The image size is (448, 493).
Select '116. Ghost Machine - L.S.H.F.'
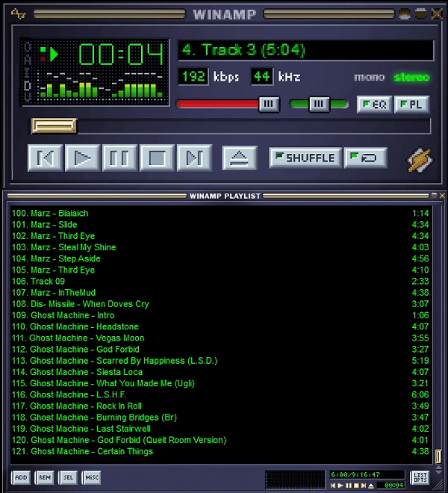tap(220, 394)
